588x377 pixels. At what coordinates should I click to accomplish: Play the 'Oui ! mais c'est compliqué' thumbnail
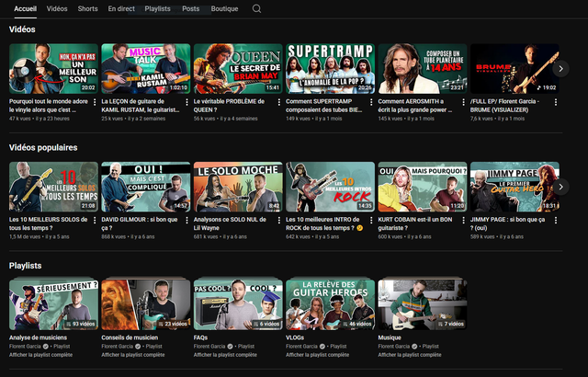[146, 187]
